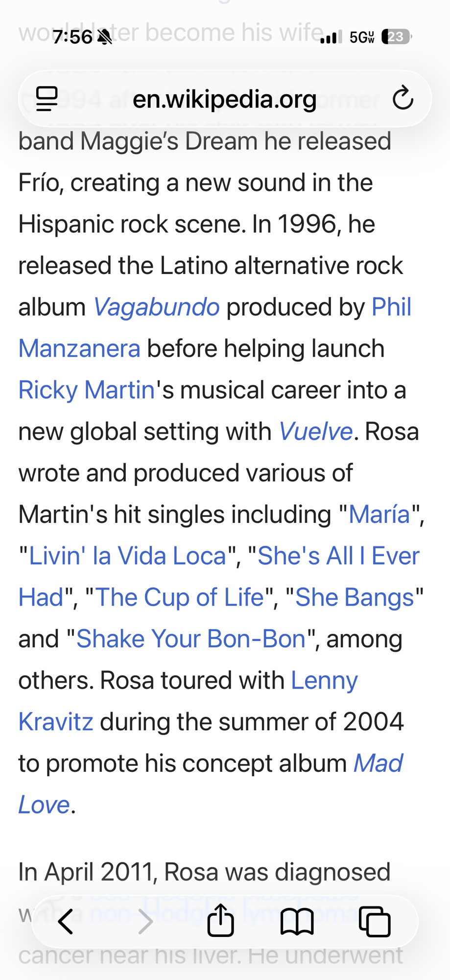This screenshot has width=450, height=980.
Task: Open the share sheet icon
Action: [x=220, y=921]
